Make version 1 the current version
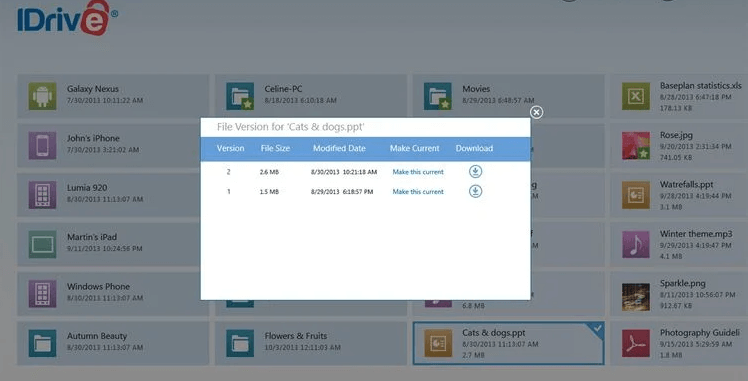 pos(418,192)
